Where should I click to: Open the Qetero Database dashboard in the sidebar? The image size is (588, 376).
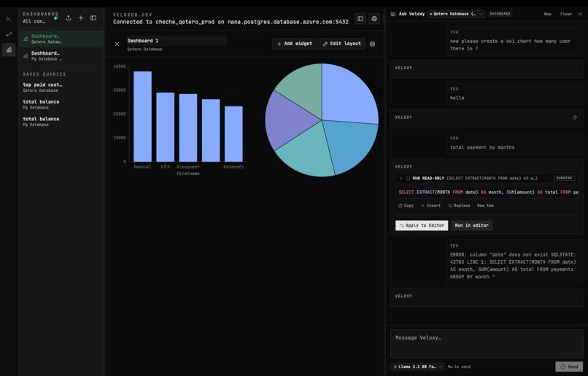coord(61,39)
